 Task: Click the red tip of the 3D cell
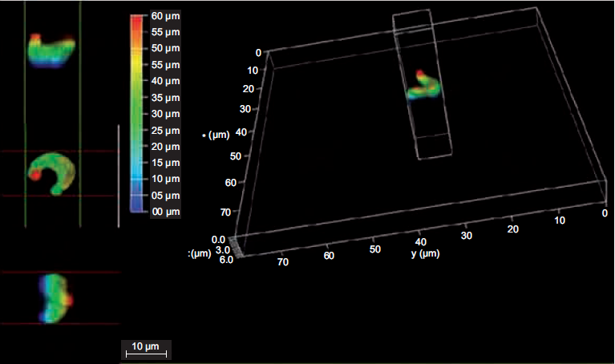pos(419,74)
